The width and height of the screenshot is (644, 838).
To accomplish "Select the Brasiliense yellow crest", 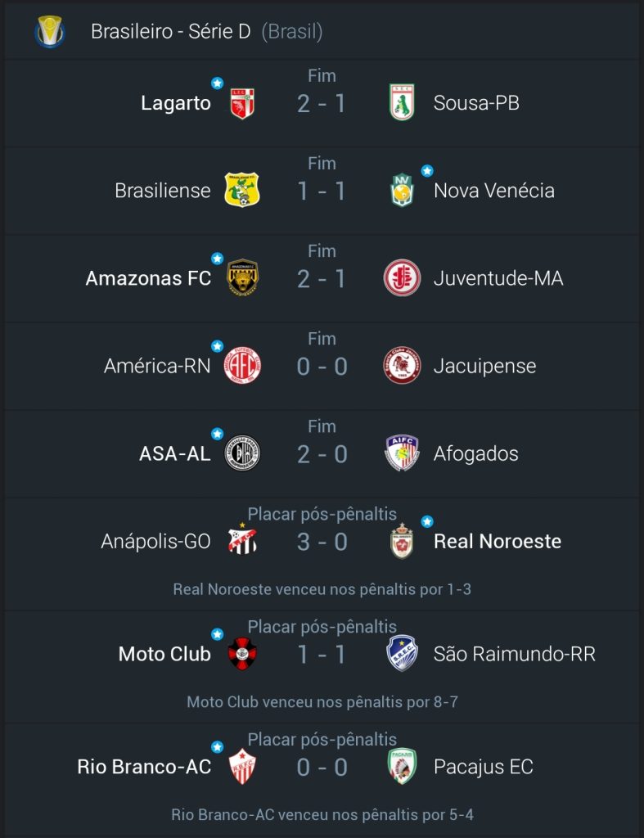I will point(241,190).
